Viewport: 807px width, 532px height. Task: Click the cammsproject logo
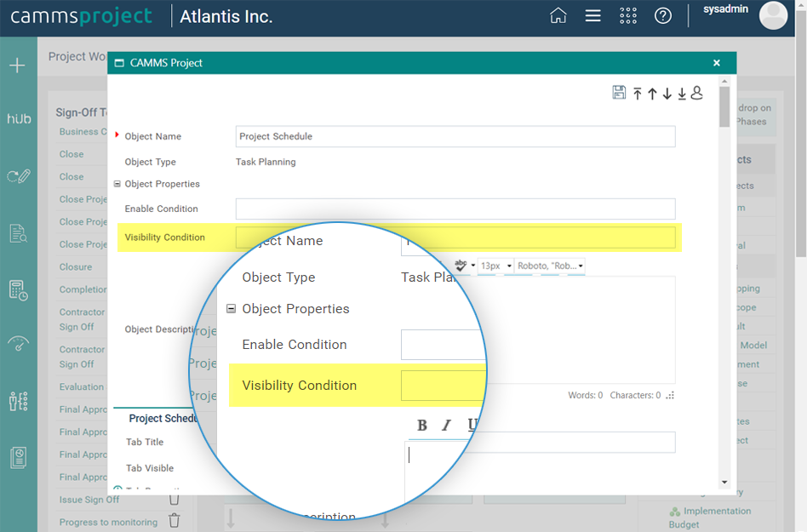pos(82,16)
